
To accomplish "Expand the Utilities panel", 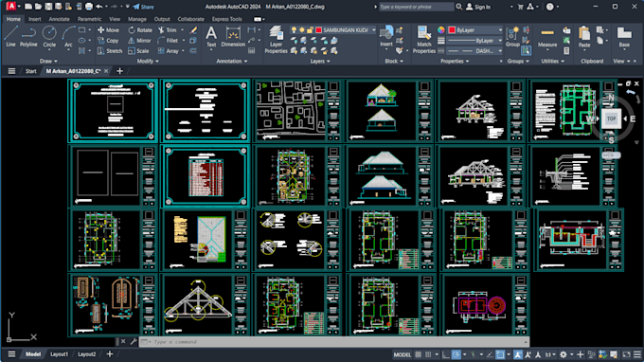I will [553, 61].
